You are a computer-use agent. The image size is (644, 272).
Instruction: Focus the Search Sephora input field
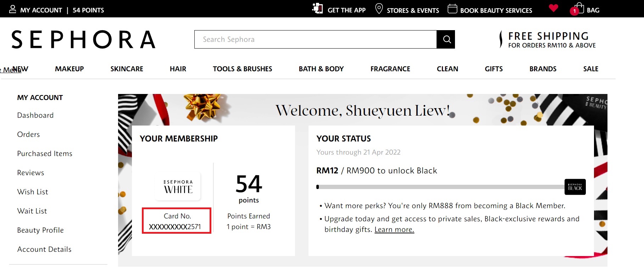(x=316, y=39)
